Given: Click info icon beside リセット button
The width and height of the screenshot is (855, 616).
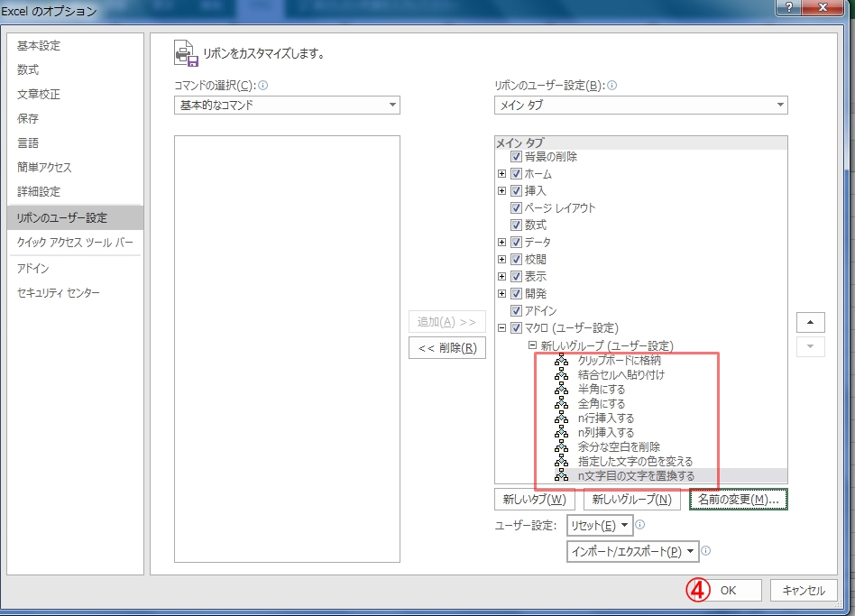Looking at the screenshot, I should click(640, 524).
